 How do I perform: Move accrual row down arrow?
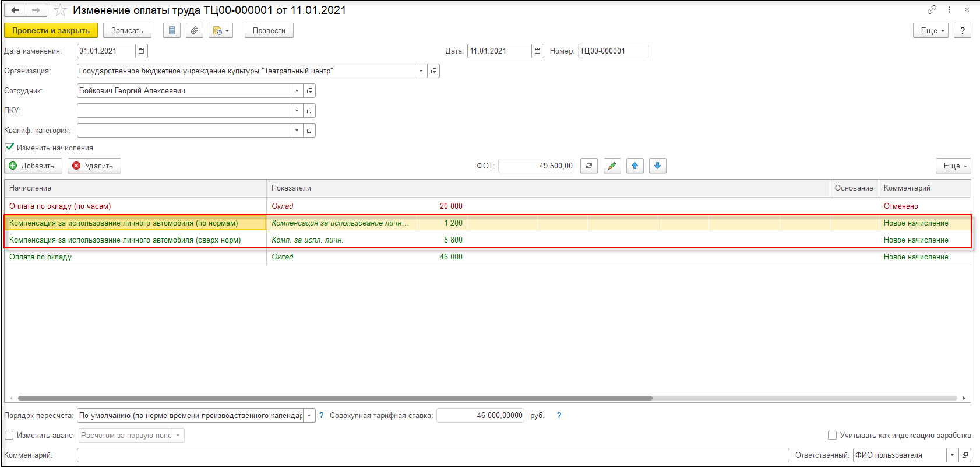[x=657, y=166]
